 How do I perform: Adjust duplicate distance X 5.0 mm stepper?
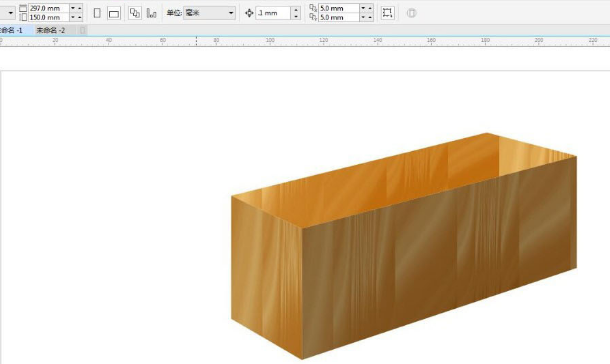[366, 8]
